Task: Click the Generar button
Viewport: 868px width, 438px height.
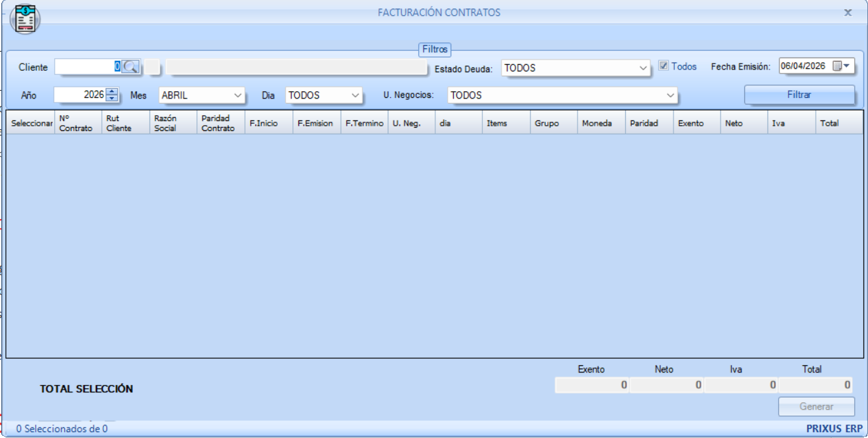Action: (x=816, y=407)
